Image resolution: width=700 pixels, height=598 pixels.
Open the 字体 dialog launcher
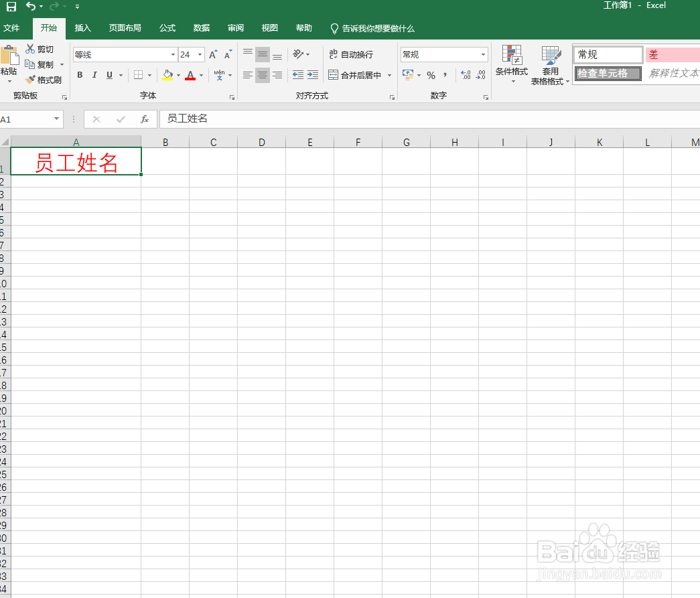pos(232,97)
